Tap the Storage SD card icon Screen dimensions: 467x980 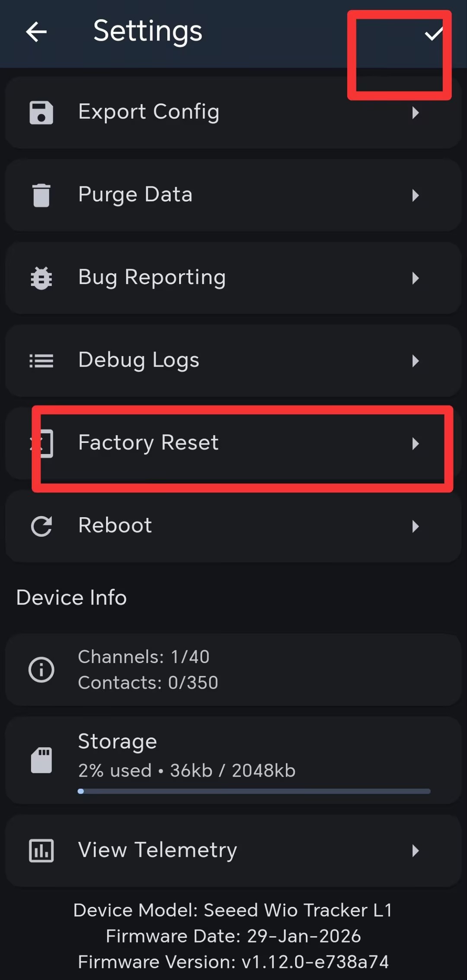[x=42, y=760]
